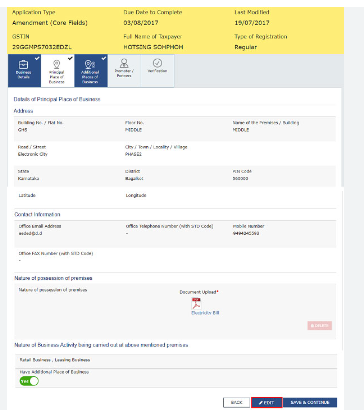Open the Additional Places of Business icon
This screenshot has width=364, height=416.
tap(90, 64)
